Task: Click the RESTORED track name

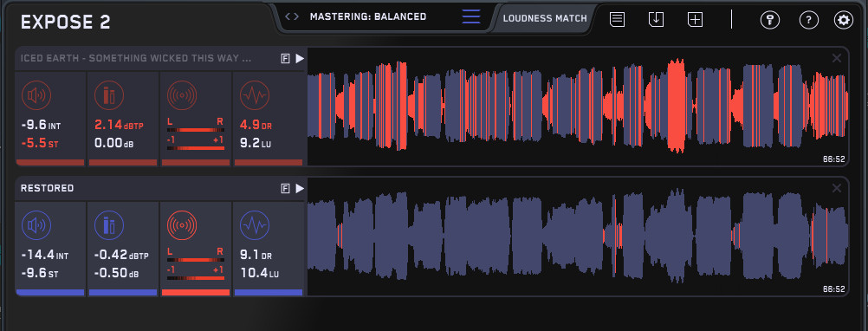Action: pyautogui.click(x=47, y=189)
